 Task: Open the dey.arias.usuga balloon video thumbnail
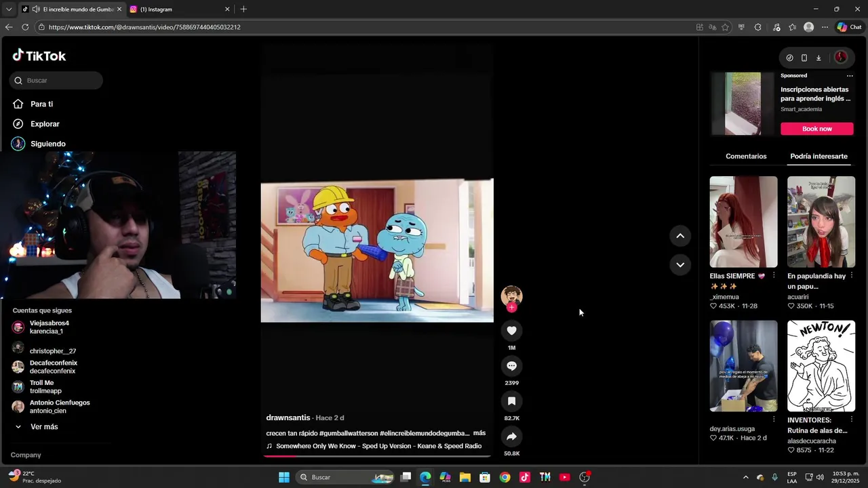743,366
